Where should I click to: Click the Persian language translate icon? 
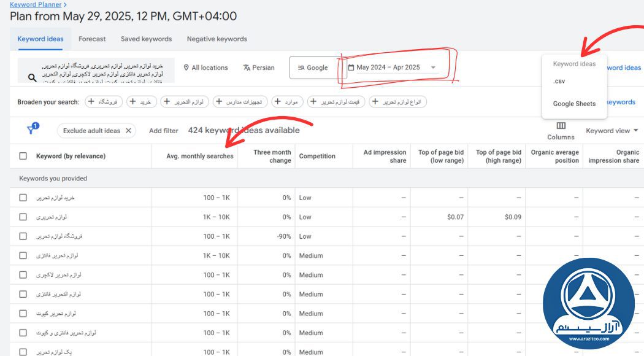(247, 68)
